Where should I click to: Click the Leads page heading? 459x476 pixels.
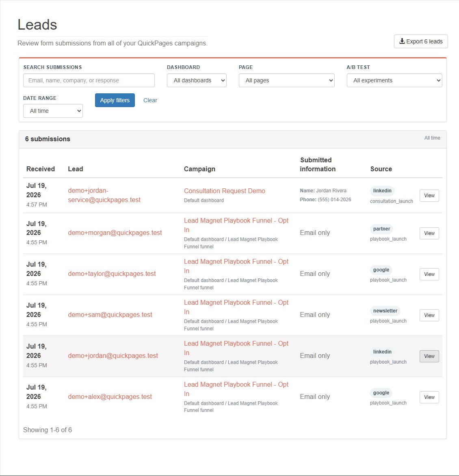[37, 25]
